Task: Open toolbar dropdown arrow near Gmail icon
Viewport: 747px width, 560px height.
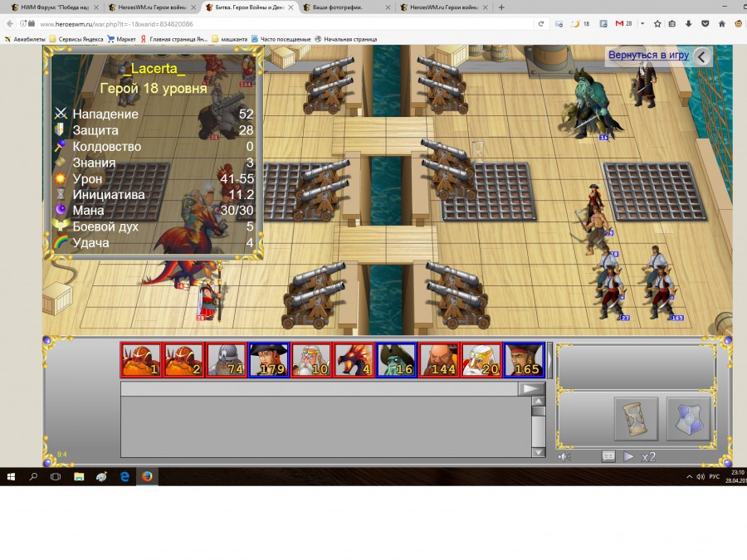Action: (x=642, y=23)
